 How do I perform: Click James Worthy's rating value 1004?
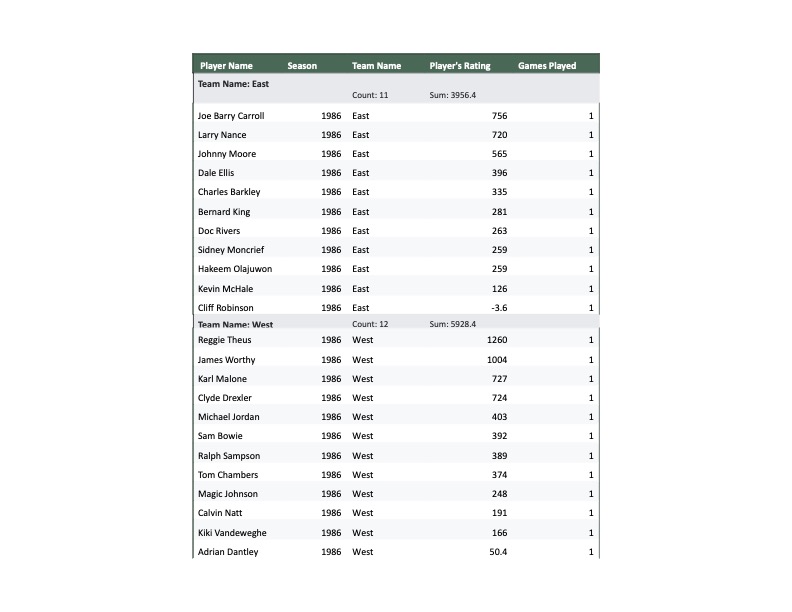pyautogui.click(x=497, y=360)
